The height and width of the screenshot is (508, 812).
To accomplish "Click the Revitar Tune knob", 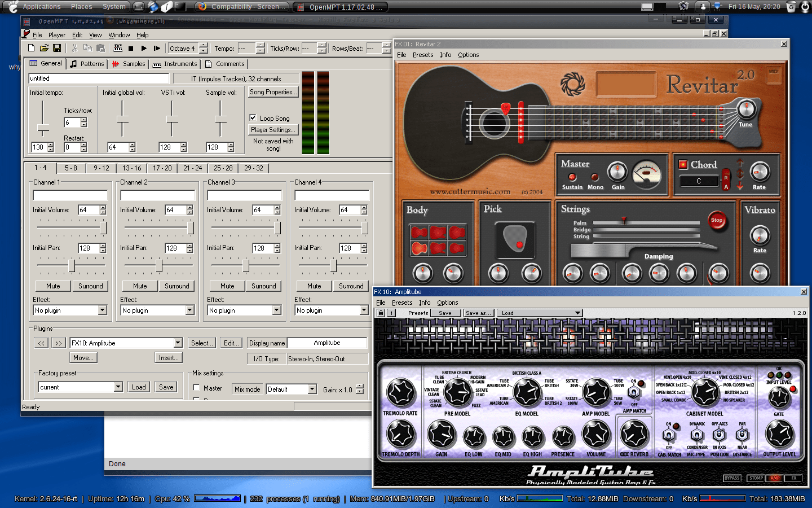I will point(746,108).
